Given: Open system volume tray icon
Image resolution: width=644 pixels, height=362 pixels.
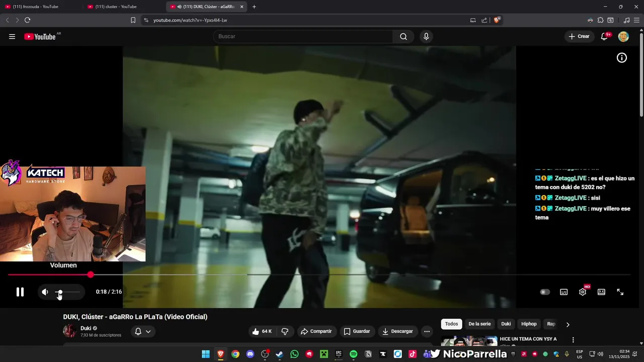Looking at the screenshot, I should [x=600, y=354].
